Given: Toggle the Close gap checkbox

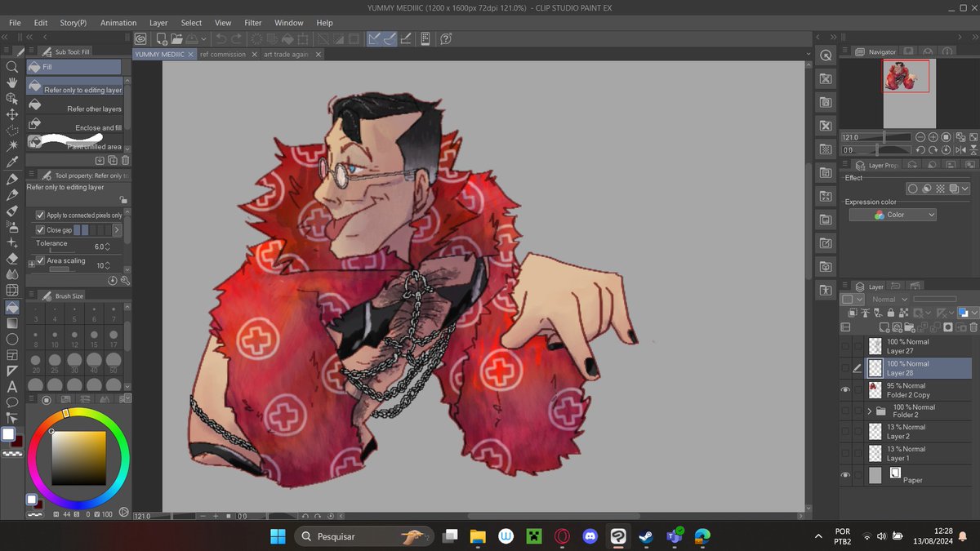Looking at the screenshot, I should 41,230.
